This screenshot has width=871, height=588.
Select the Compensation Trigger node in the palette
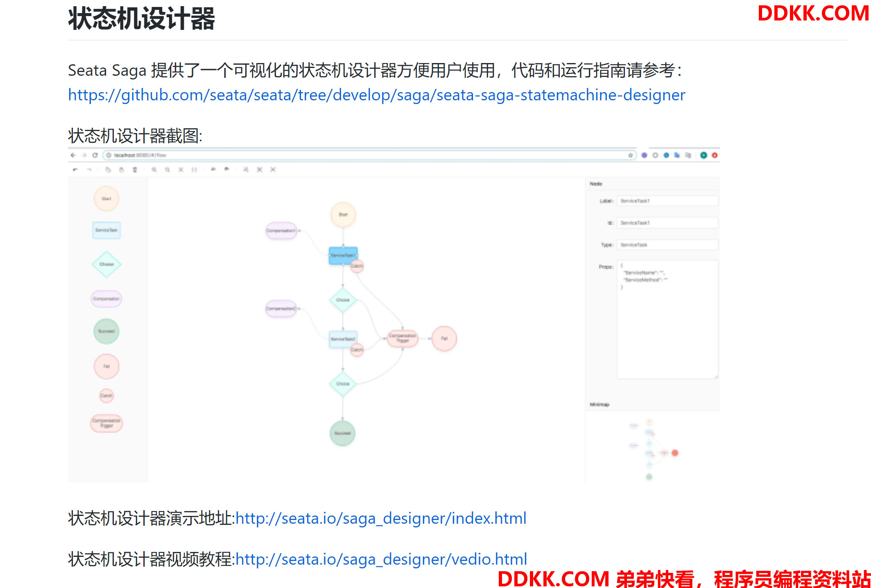106,423
